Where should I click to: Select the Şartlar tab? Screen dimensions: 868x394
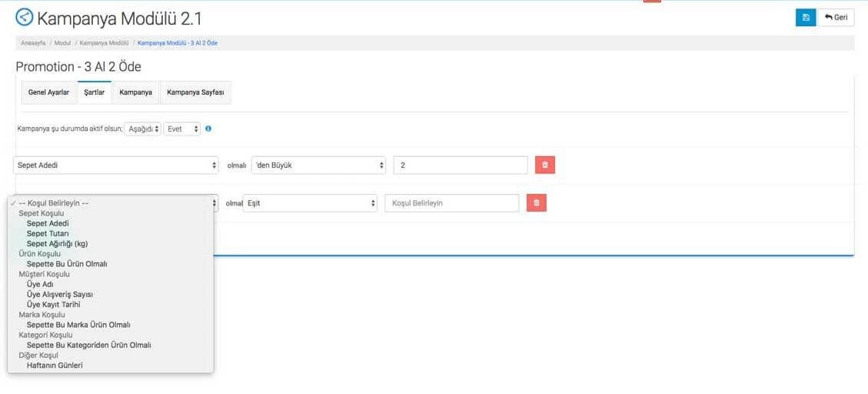94,92
